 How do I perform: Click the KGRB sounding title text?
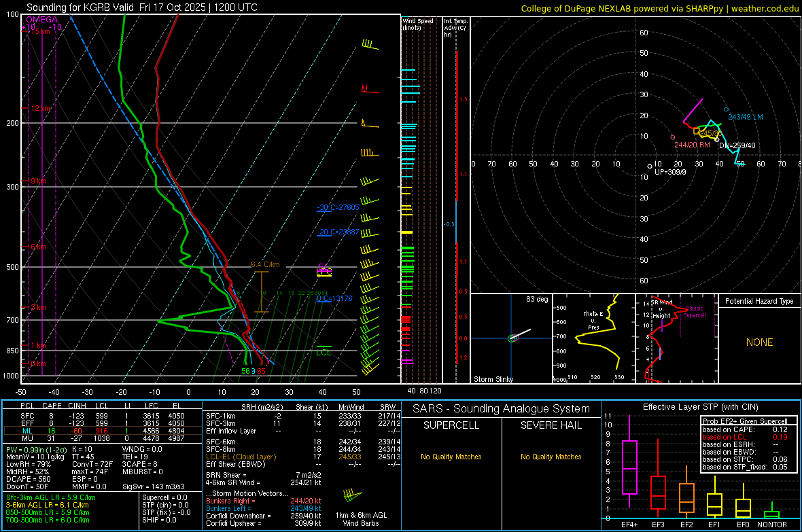pyautogui.click(x=141, y=7)
